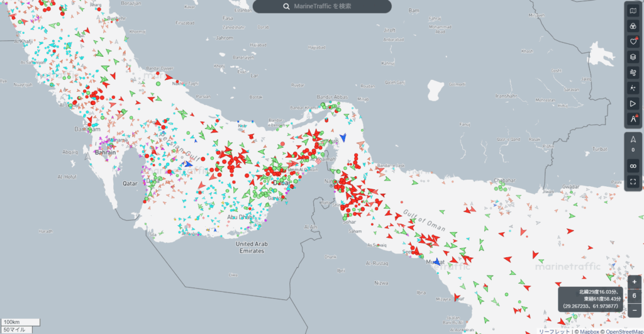
Task: Open the OpenStreetMap attribution link
Action: (x=624, y=331)
